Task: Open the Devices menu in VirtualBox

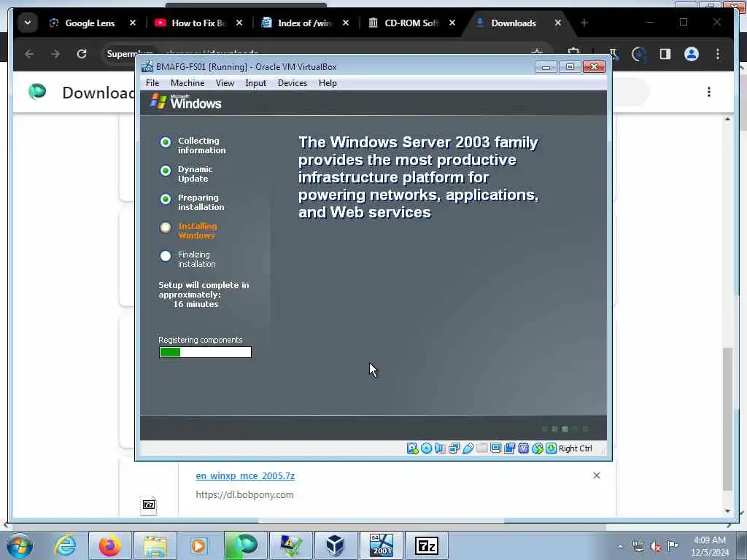Action: 293,83
